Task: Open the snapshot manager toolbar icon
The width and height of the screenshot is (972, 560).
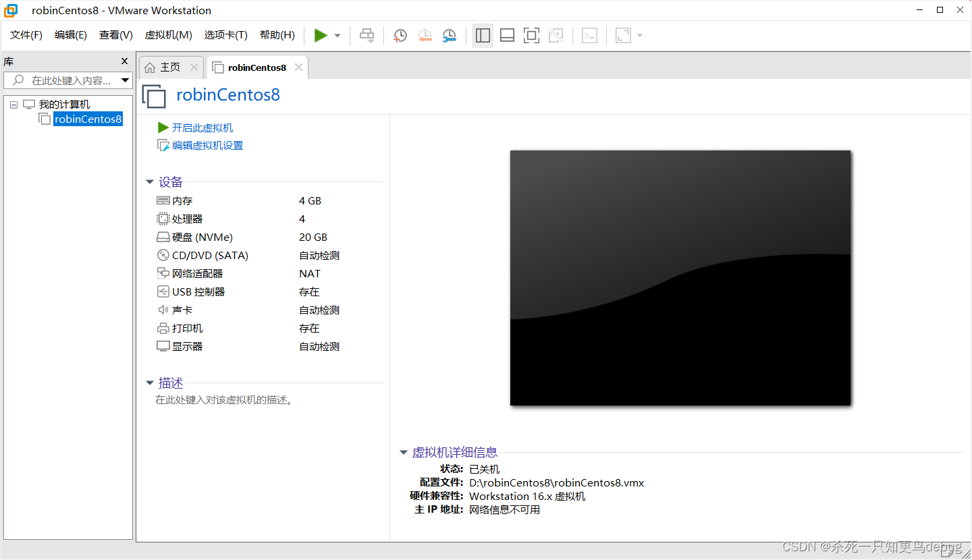Action: pos(449,36)
